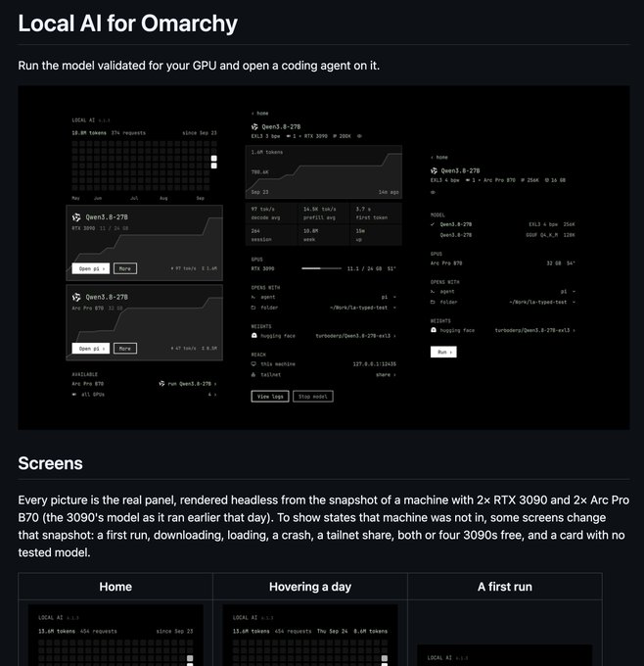Click the '32 GB 54°' value in the Arc Pro panel

561,263
